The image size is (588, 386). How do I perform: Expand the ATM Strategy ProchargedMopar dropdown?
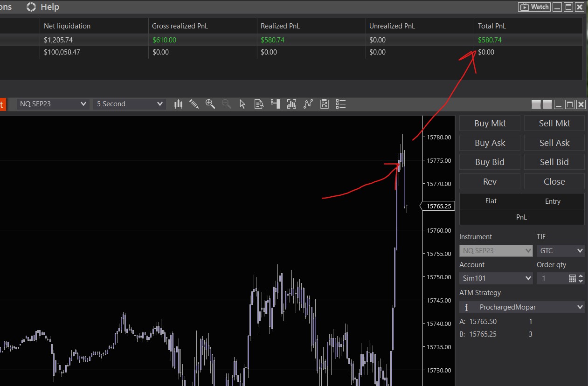[x=521, y=307]
